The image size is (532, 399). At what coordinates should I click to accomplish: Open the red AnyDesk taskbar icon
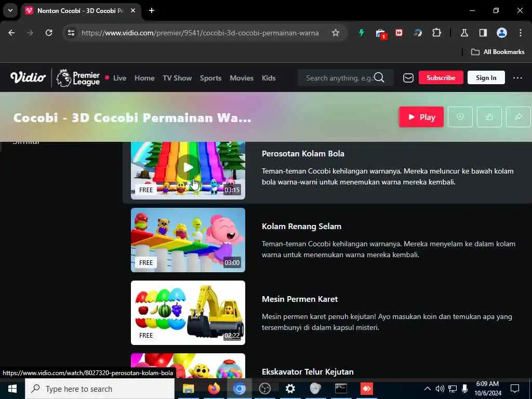pyautogui.click(x=366, y=389)
